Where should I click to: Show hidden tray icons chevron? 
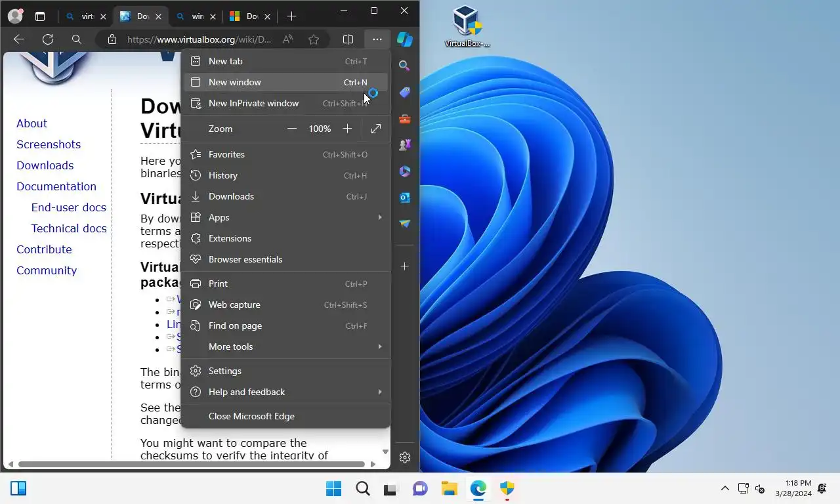[x=724, y=488]
